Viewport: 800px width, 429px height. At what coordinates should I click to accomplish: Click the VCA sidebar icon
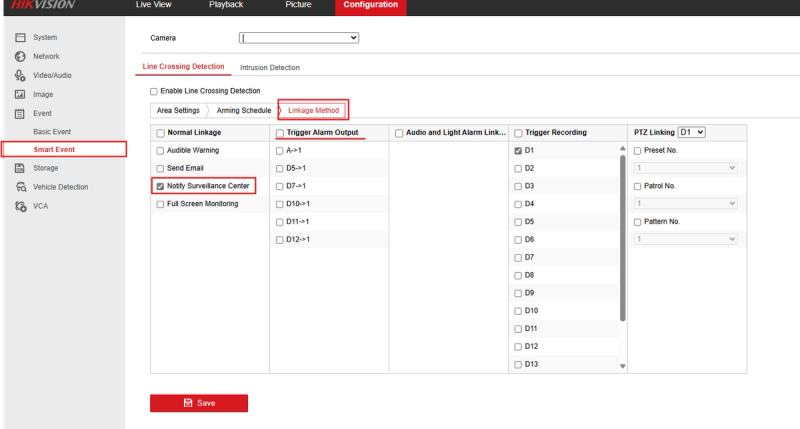(21, 206)
